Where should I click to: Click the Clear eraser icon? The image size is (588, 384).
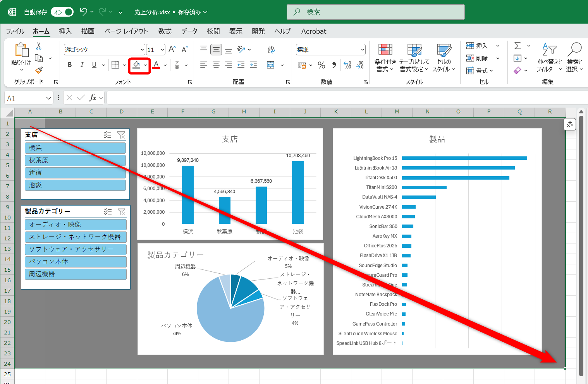(518, 70)
